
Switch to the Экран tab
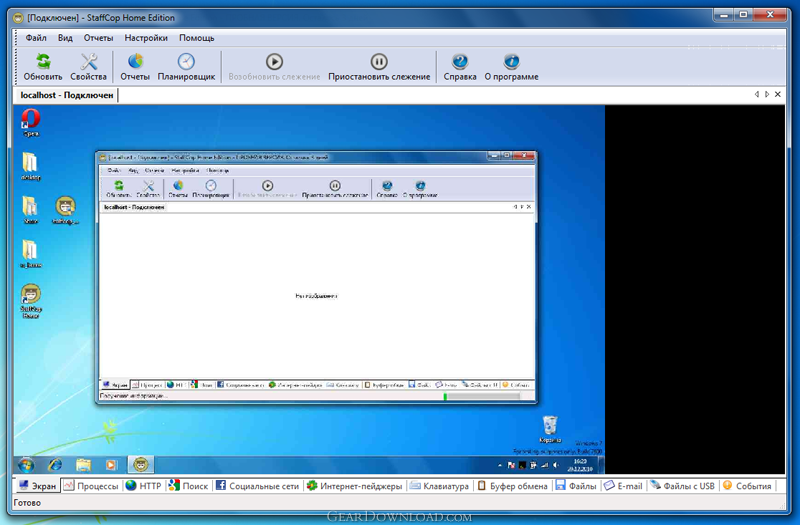37,486
